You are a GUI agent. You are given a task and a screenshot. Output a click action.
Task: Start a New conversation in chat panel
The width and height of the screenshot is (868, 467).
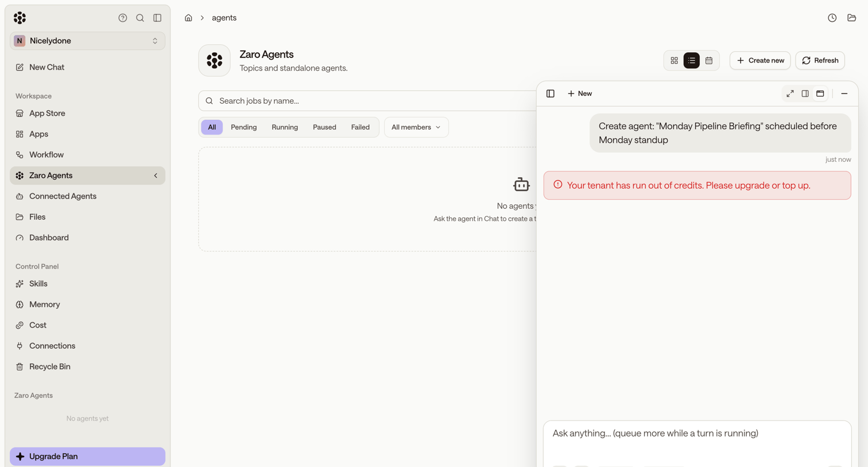580,94
